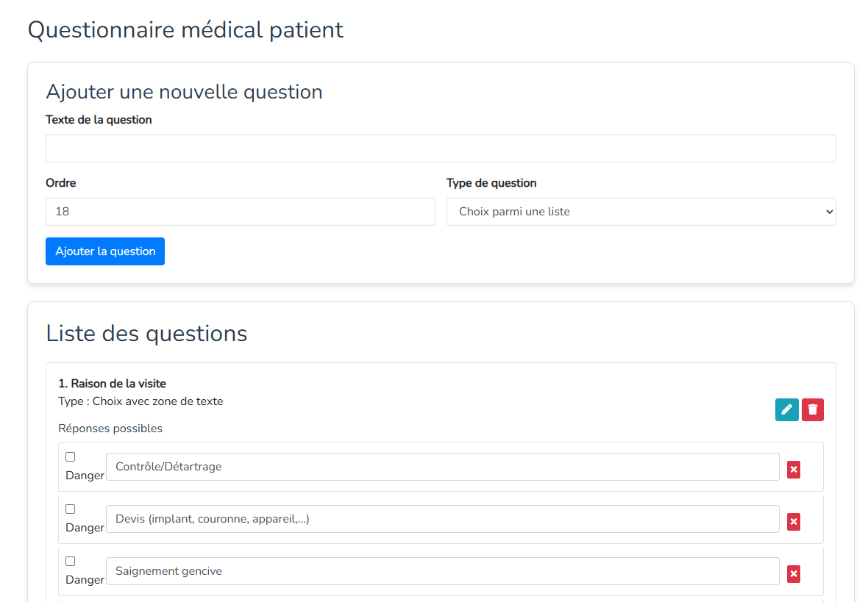Screen dimensions: 868x602
Task: Edit the Contrôle/Détartrage answer text field
Action: 442,467
